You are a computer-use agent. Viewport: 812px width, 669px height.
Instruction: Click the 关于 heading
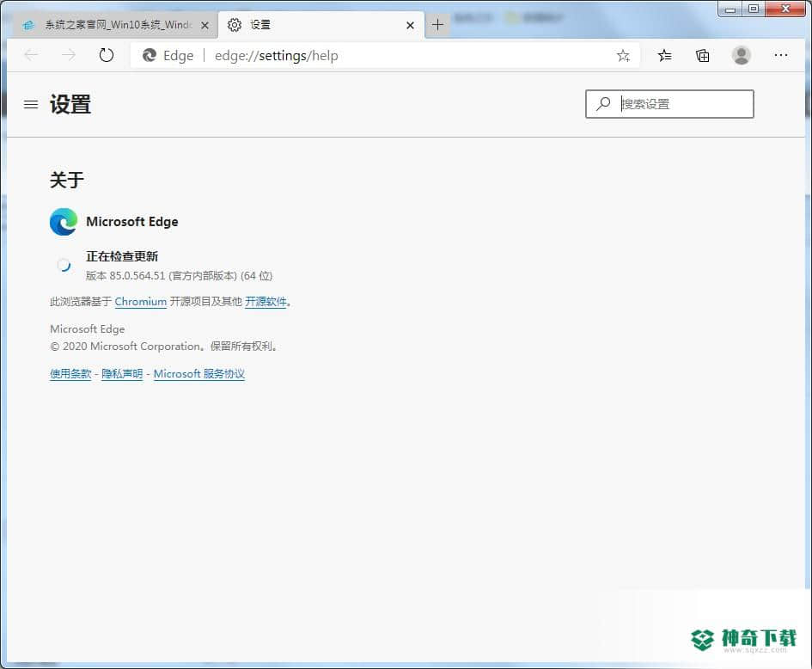(x=67, y=180)
